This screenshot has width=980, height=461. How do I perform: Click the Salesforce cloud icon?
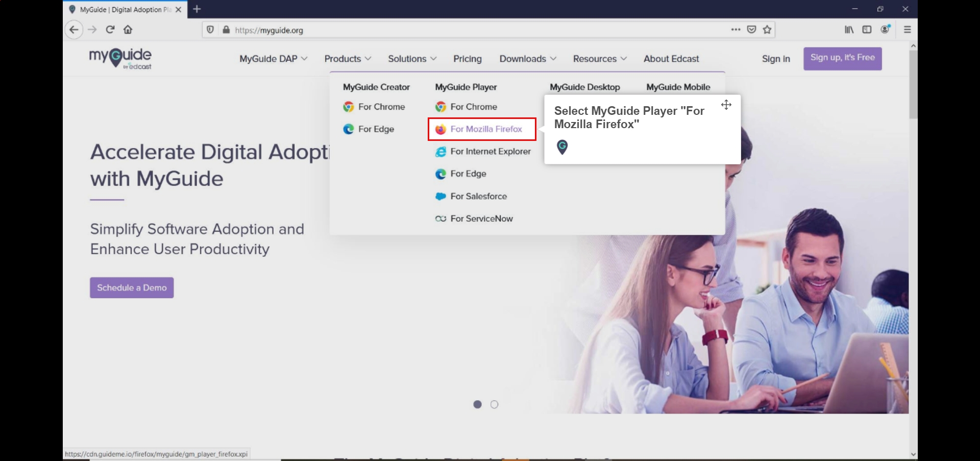(x=440, y=197)
